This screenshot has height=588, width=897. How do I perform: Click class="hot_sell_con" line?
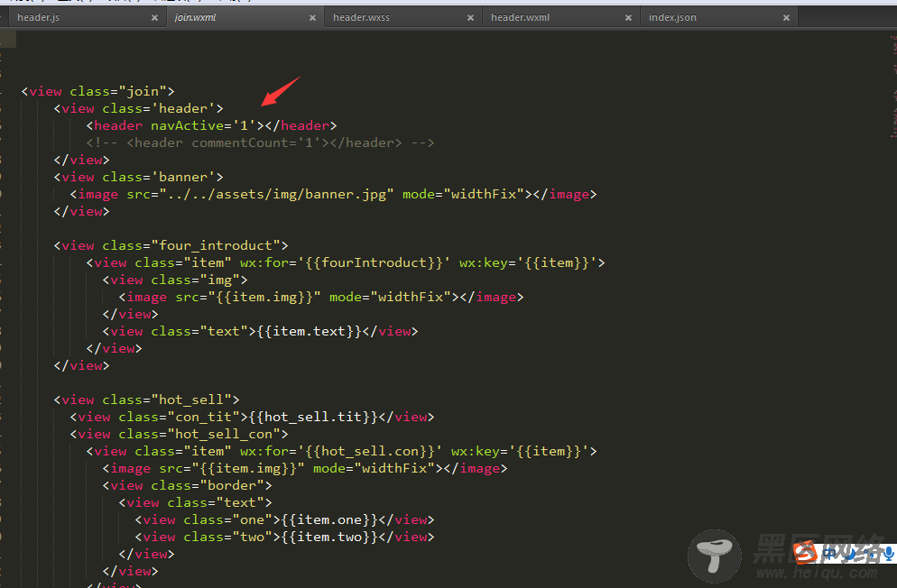click(179, 435)
